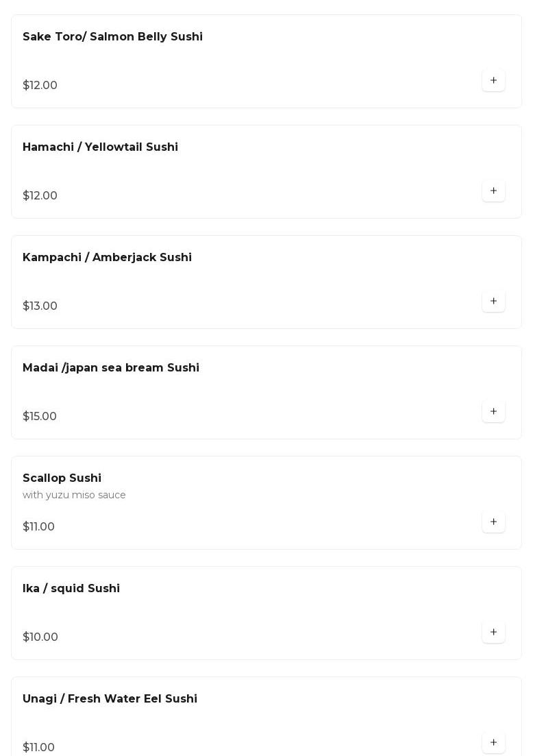Open Sake Toro/ Salmon Belly Sushi item
This screenshot has height=756, width=533.
[112, 37]
